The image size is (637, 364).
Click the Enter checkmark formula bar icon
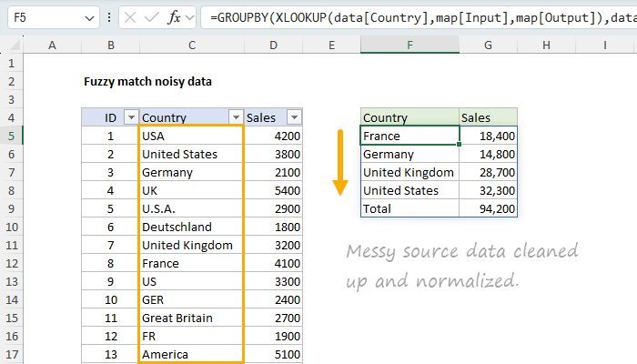click(x=152, y=17)
